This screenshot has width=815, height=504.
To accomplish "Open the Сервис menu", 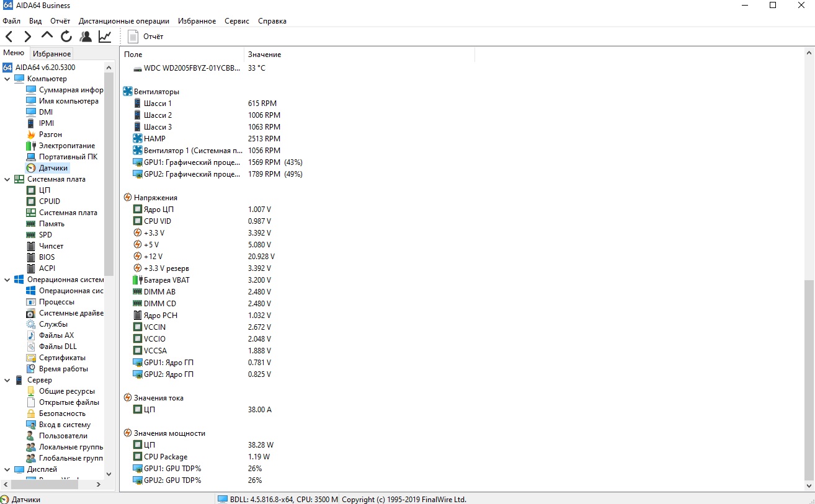I will [x=237, y=21].
